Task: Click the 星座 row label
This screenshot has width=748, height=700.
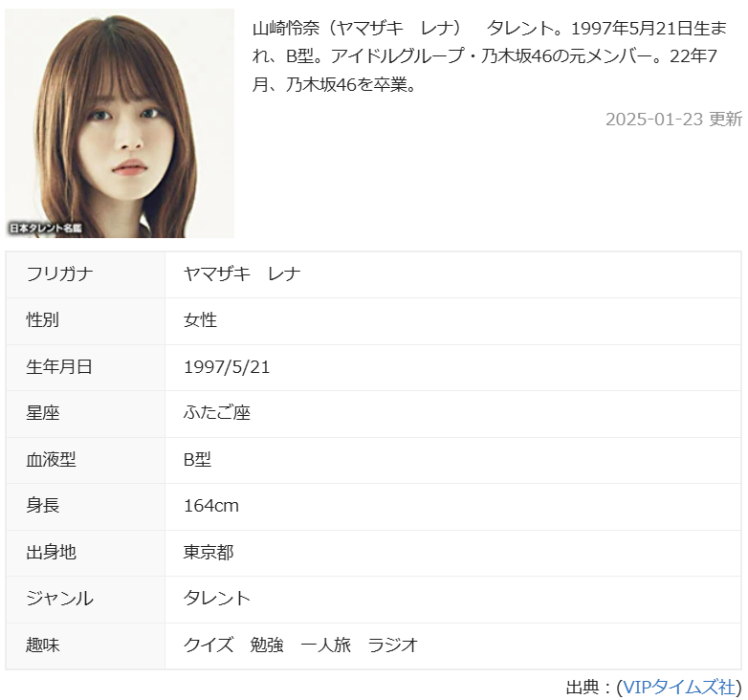Action: tap(42, 413)
